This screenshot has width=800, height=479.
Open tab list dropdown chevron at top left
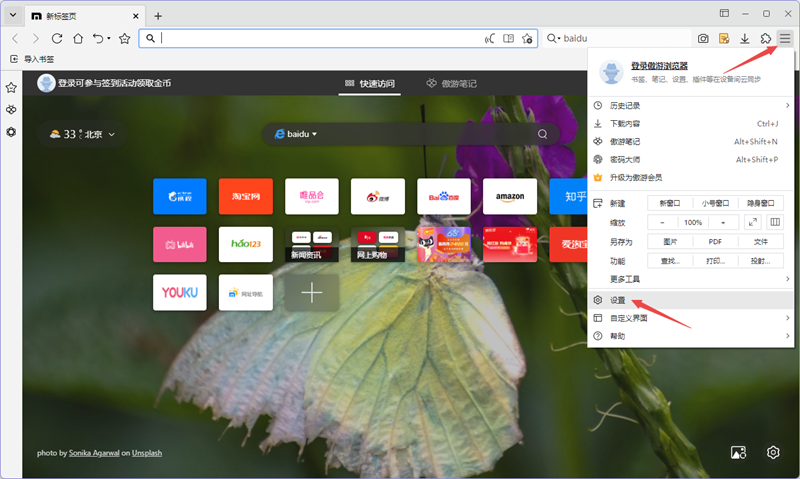(x=13, y=15)
